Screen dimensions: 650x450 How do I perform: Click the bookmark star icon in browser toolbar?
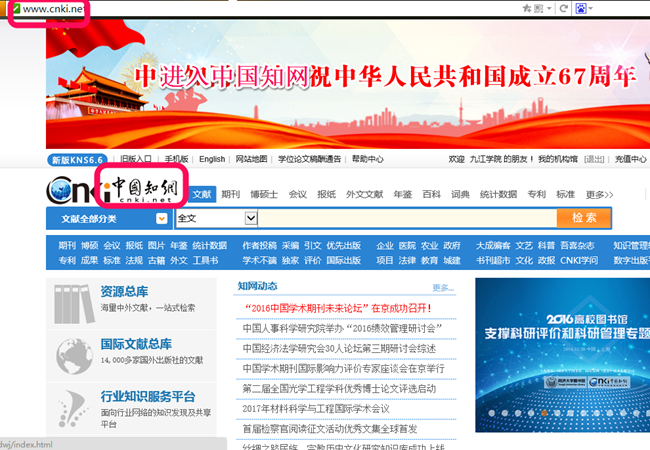(x=527, y=8)
